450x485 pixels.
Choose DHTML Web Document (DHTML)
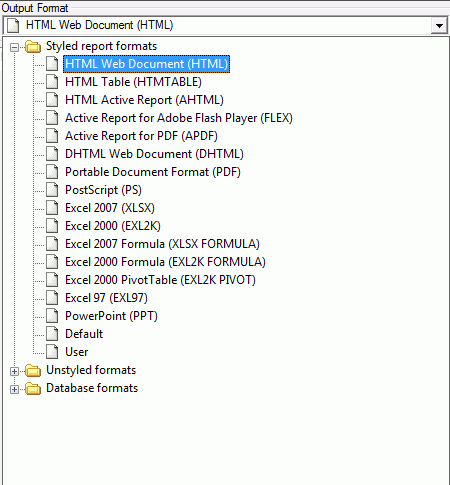click(154, 154)
